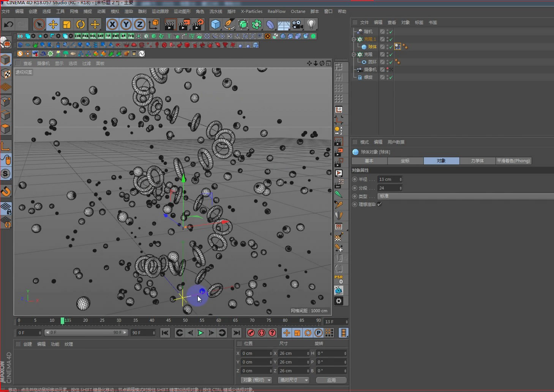Select the Scale tool in top toolbar

[67, 25]
